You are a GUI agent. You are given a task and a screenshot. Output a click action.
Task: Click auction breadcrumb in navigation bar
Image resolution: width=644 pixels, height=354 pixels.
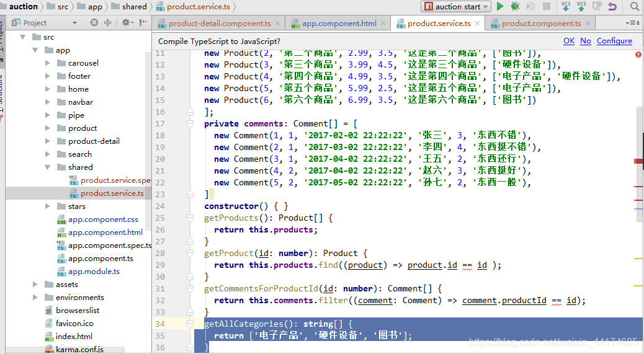pyautogui.click(x=24, y=7)
